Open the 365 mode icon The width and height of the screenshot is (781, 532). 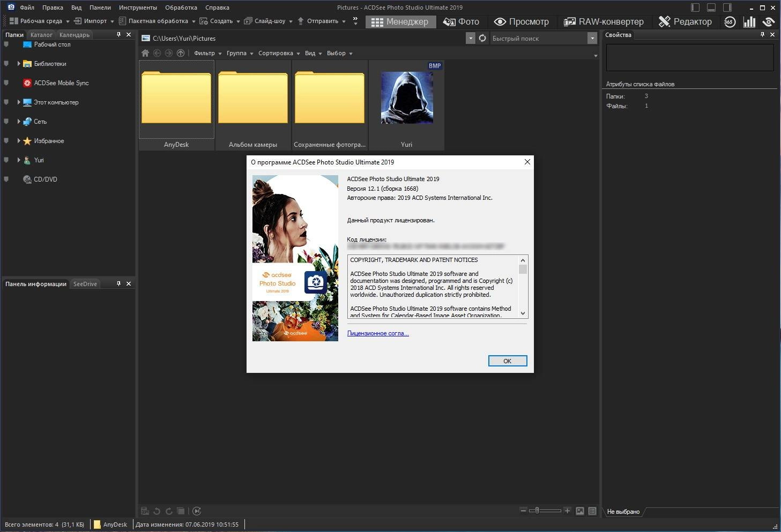729,21
